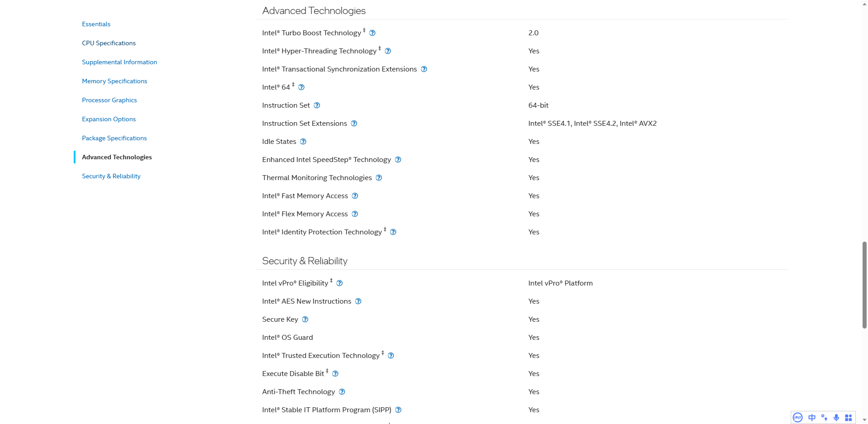Open Idle States help icon
868x424 pixels.
coord(303,142)
